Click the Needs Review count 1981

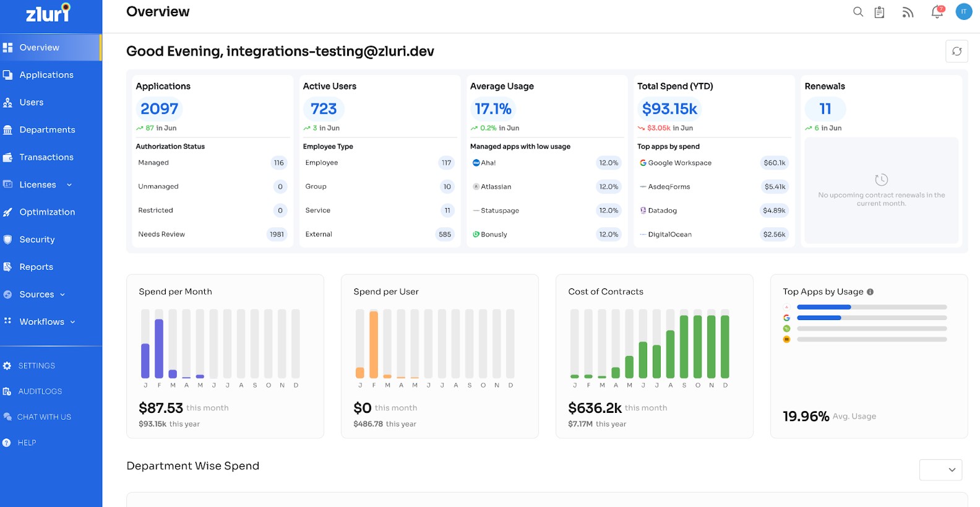277,235
